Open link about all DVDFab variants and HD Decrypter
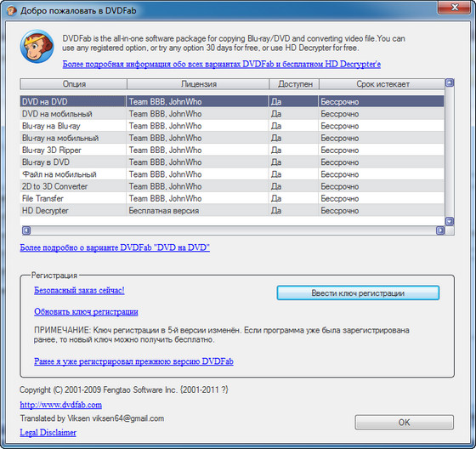Screen dimensions: 476x449 pyautogui.click(x=222, y=64)
